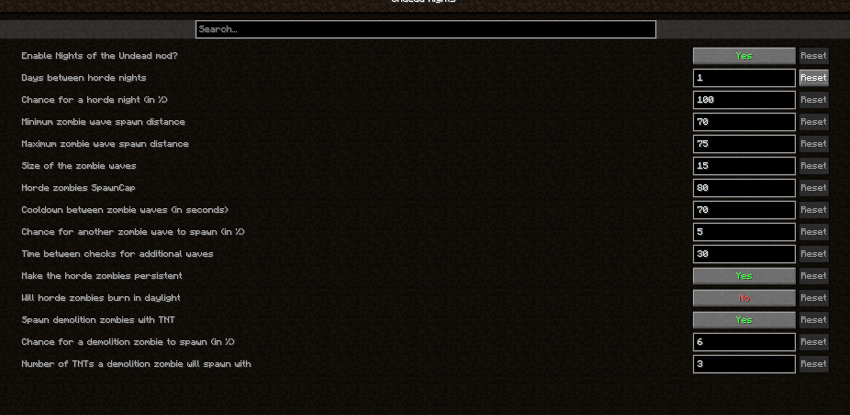850x415 pixels.
Task: Reset Minimum zombie wave spawn distance
Action: 813,122
